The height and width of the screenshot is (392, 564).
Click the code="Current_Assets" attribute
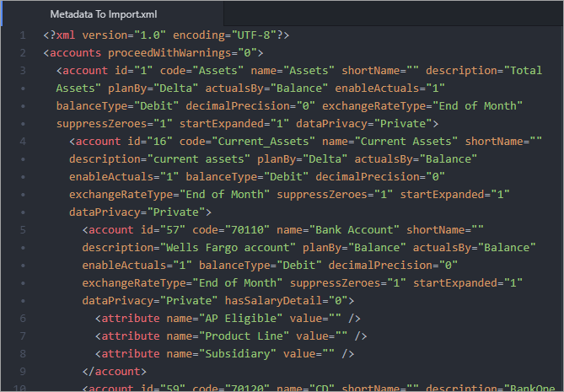point(247,142)
